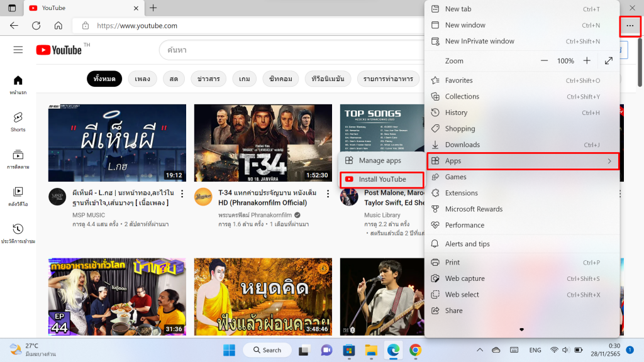Close the YouTube browser tab
Viewport: 644px width, 362px height.
click(x=136, y=8)
